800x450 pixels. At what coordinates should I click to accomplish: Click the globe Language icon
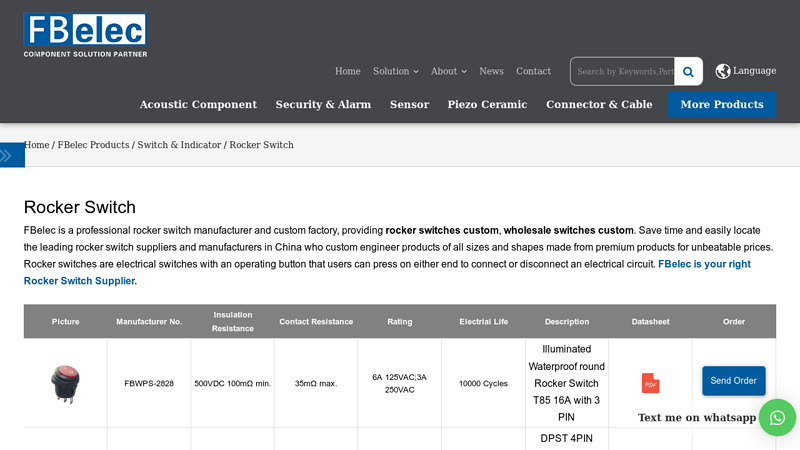click(x=722, y=71)
